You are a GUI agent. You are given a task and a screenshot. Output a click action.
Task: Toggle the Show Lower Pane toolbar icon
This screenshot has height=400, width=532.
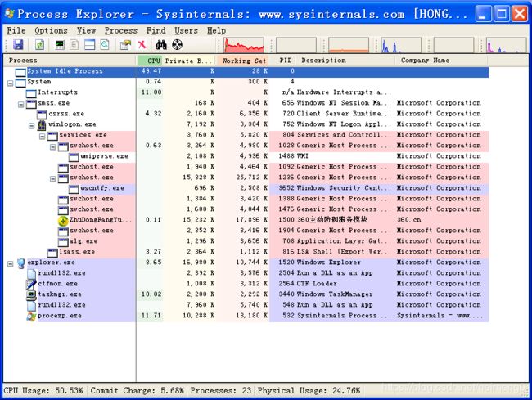pos(89,45)
